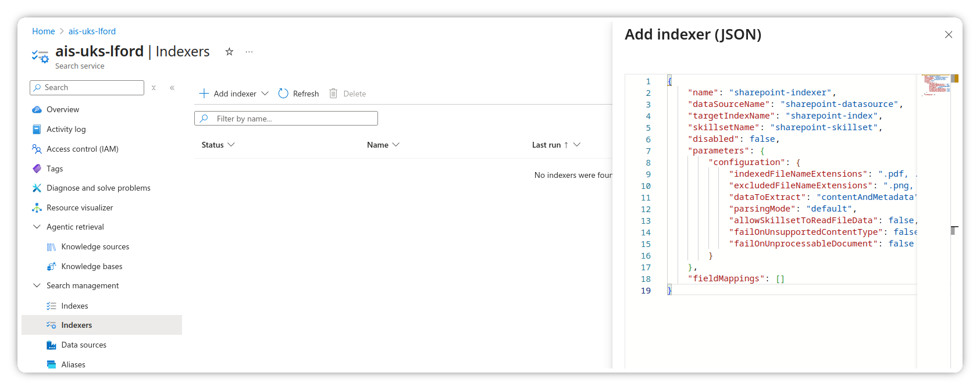Collapse the Search management section
This screenshot has height=390, width=980.
click(37, 285)
